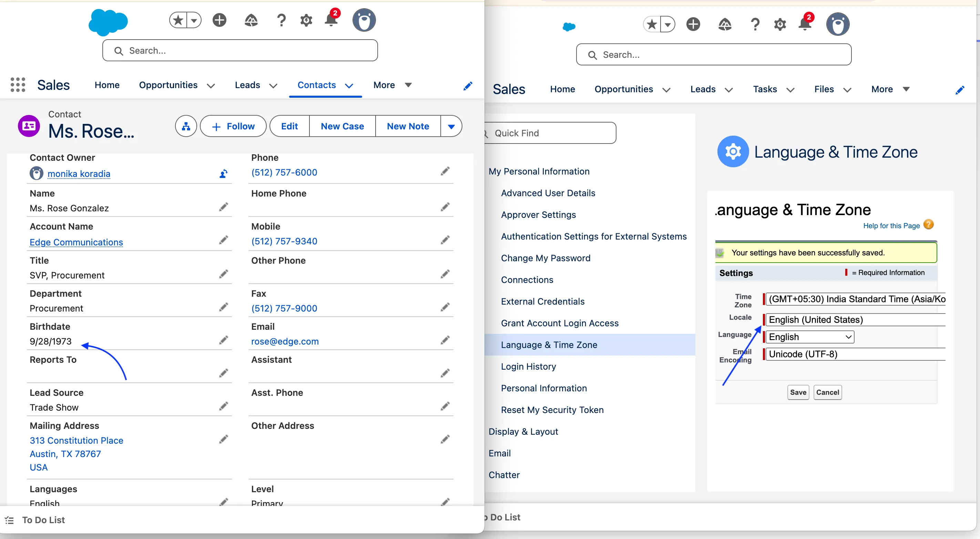Click the View Contact Hierarchy icon
Viewport: 980px width, 539px height.
coord(186,126)
